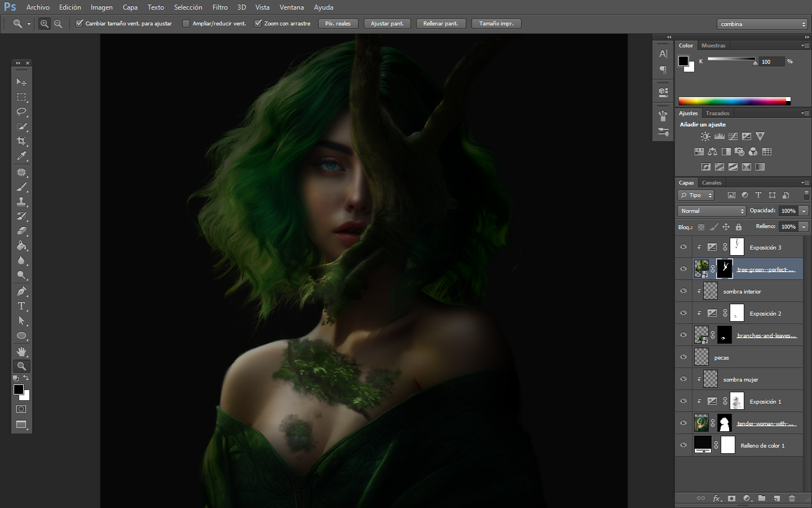
Task: Toggle 'Cambiar tamaño vent. para ajustar' checkbox
Action: point(80,24)
